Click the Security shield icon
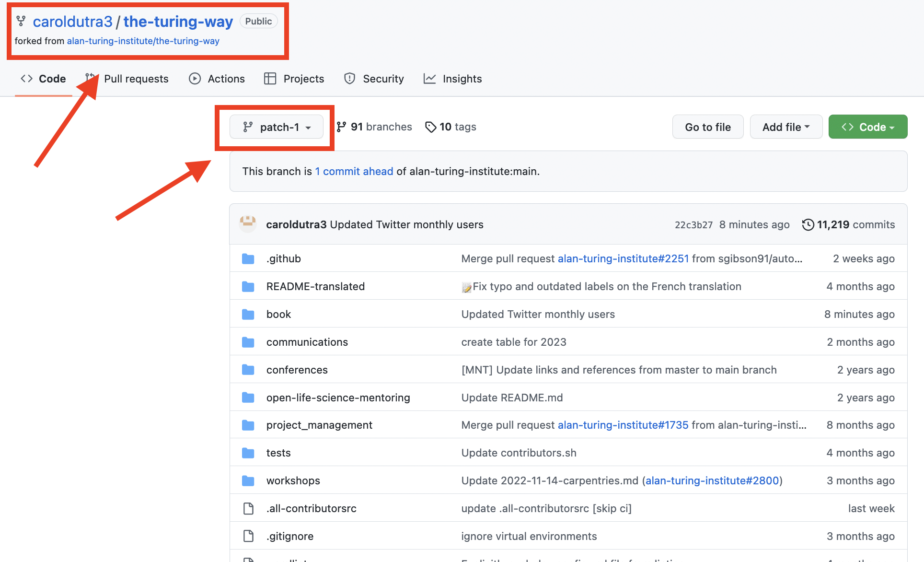This screenshot has width=924, height=562. point(349,78)
